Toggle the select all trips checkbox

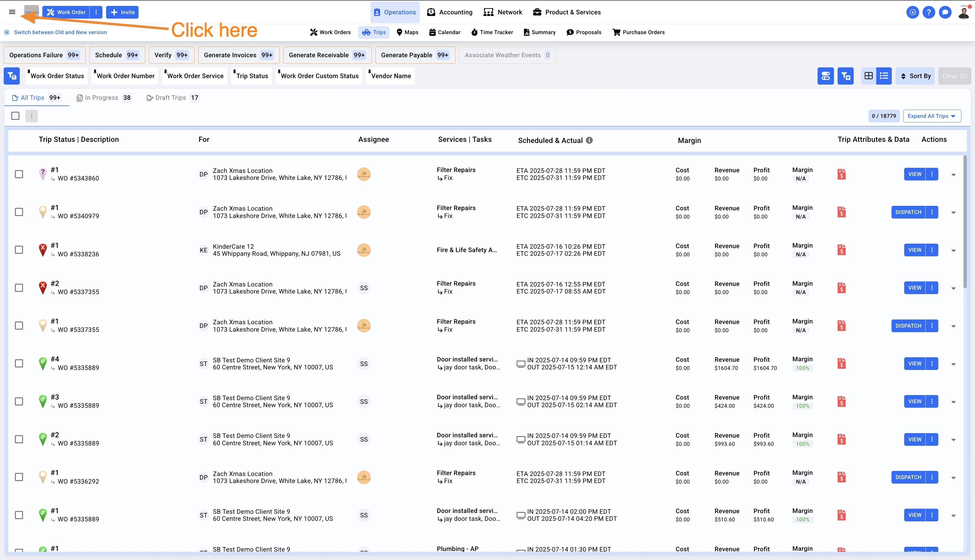coord(16,116)
